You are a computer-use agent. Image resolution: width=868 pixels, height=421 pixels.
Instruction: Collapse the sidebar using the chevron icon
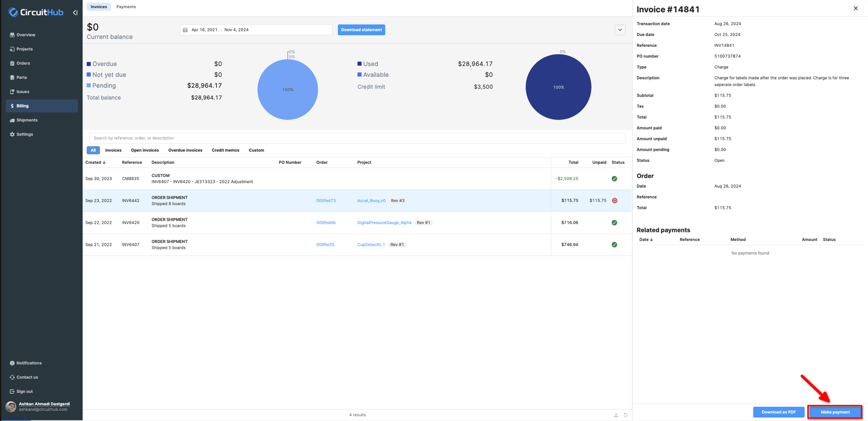pyautogui.click(x=75, y=12)
